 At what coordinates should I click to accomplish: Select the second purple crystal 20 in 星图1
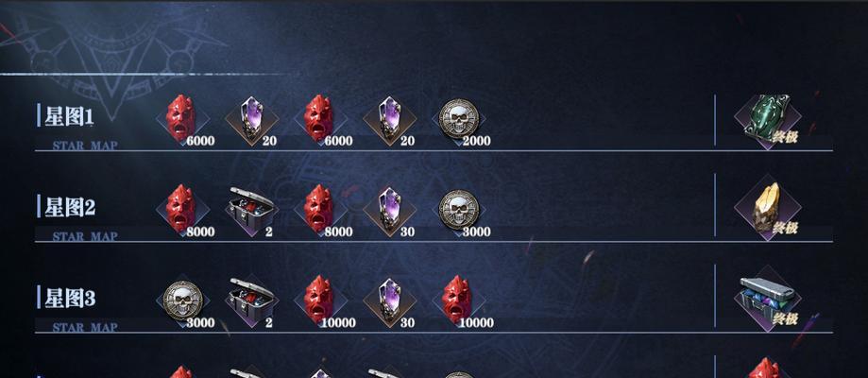(390, 120)
